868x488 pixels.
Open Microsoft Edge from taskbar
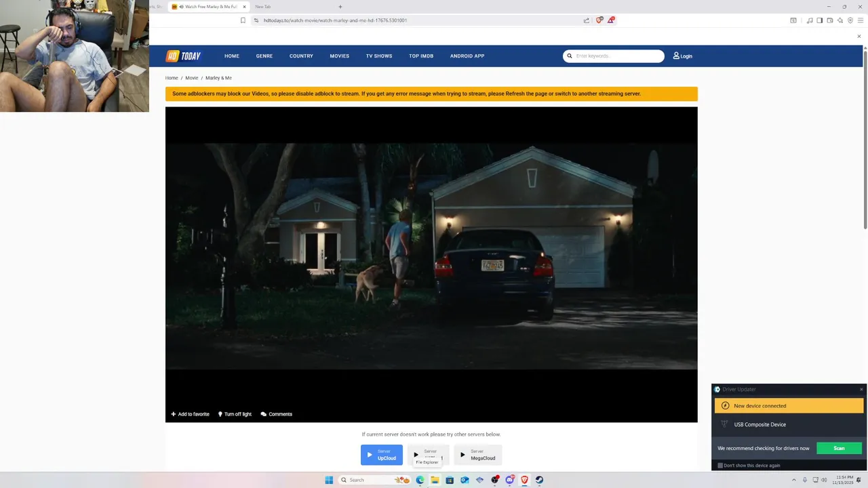click(x=420, y=480)
